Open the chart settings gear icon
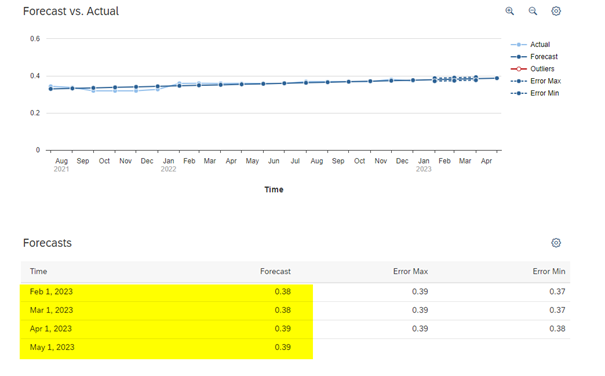Image resolution: width=605 pixels, height=376 pixels. tap(556, 11)
